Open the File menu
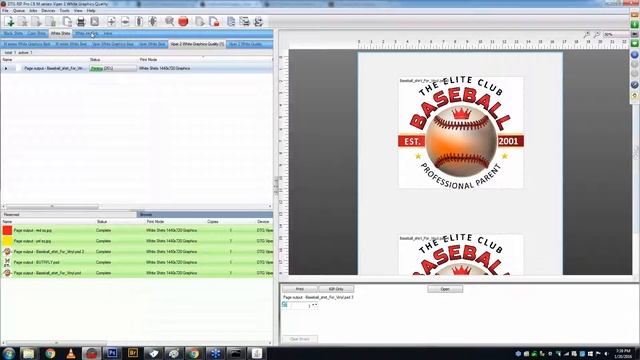Viewport: 640px width, 360px height. point(5,11)
